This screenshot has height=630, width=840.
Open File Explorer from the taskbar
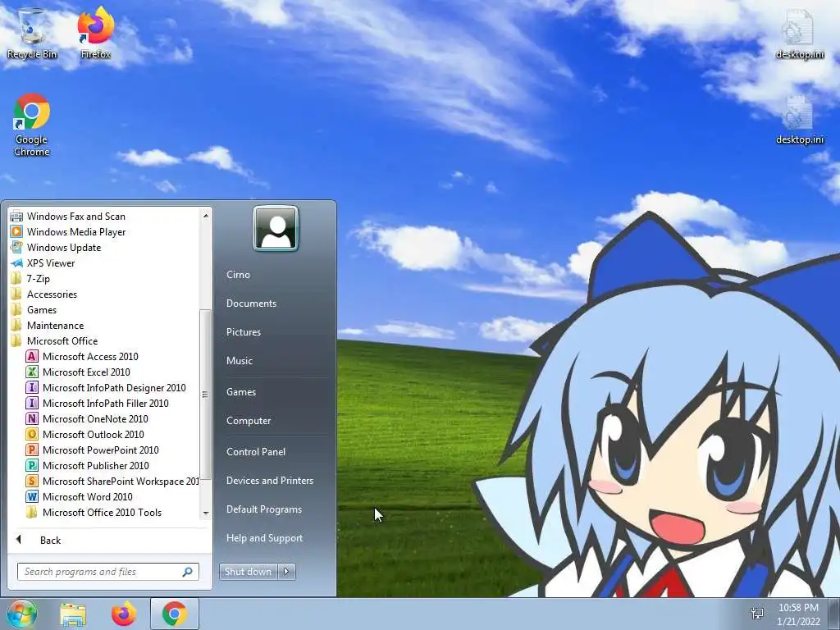pyautogui.click(x=73, y=614)
